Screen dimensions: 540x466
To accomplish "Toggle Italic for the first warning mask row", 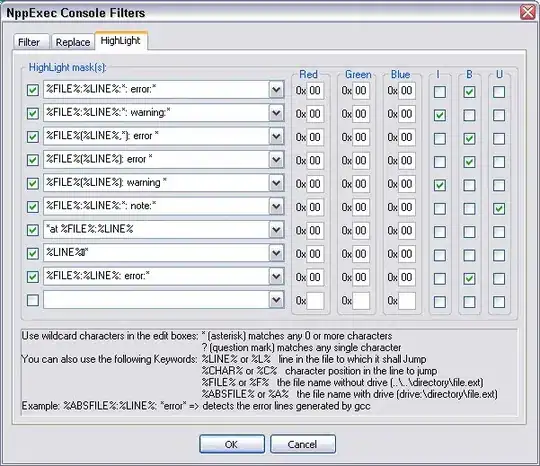I will click(x=440, y=115).
